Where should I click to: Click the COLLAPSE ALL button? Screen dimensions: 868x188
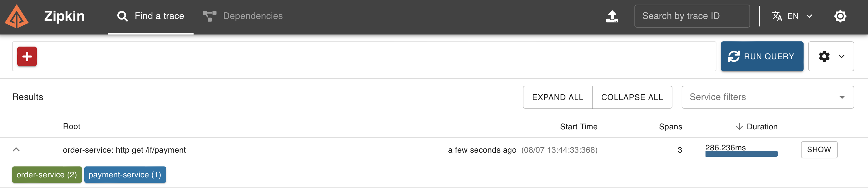[x=632, y=97]
